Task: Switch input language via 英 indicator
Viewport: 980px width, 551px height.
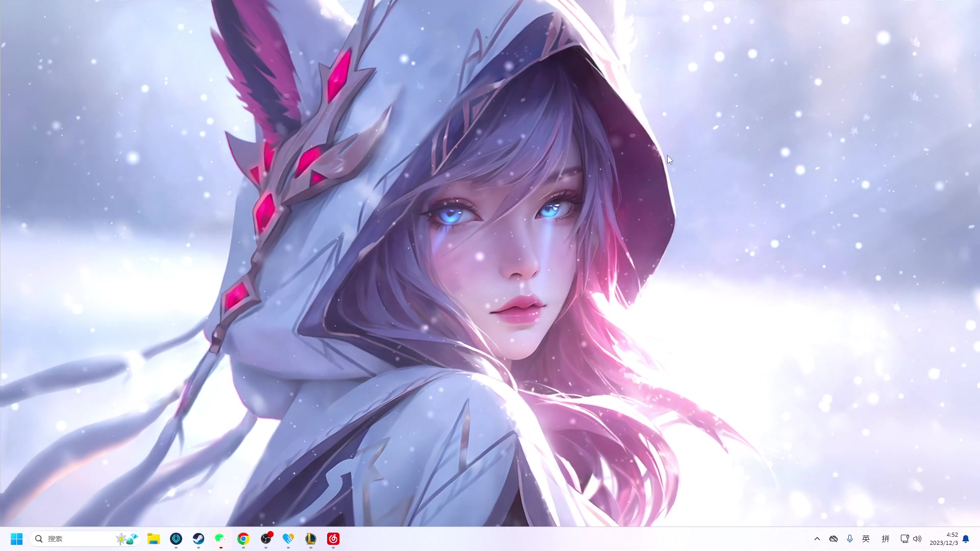Action: click(x=866, y=539)
